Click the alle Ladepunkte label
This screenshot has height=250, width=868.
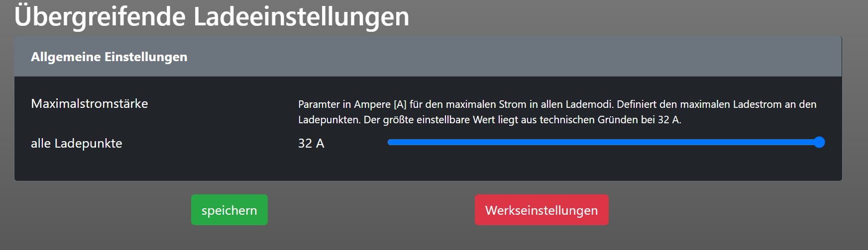coord(77,144)
